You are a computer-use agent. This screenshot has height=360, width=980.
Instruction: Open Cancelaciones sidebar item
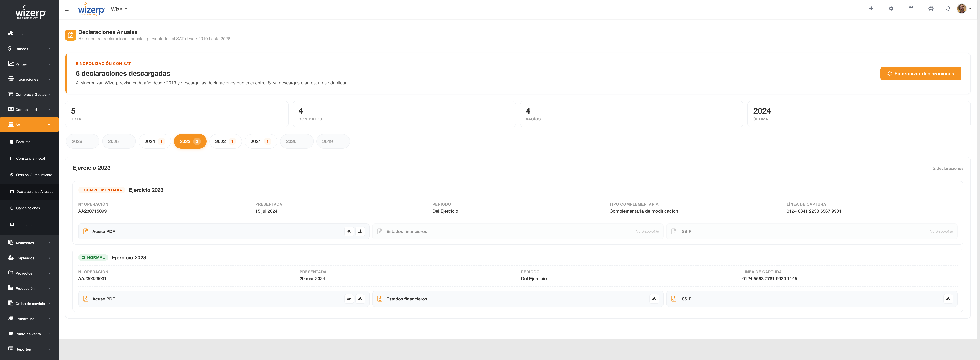[x=29, y=208]
